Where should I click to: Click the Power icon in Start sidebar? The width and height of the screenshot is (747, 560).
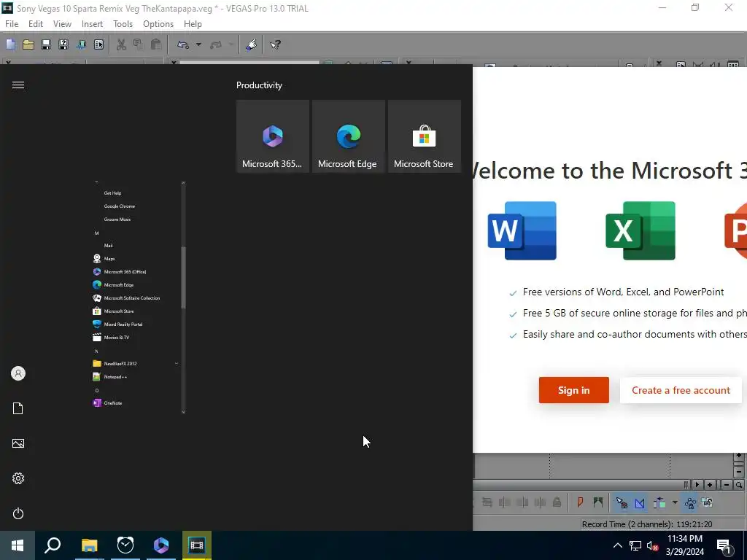point(18,513)
